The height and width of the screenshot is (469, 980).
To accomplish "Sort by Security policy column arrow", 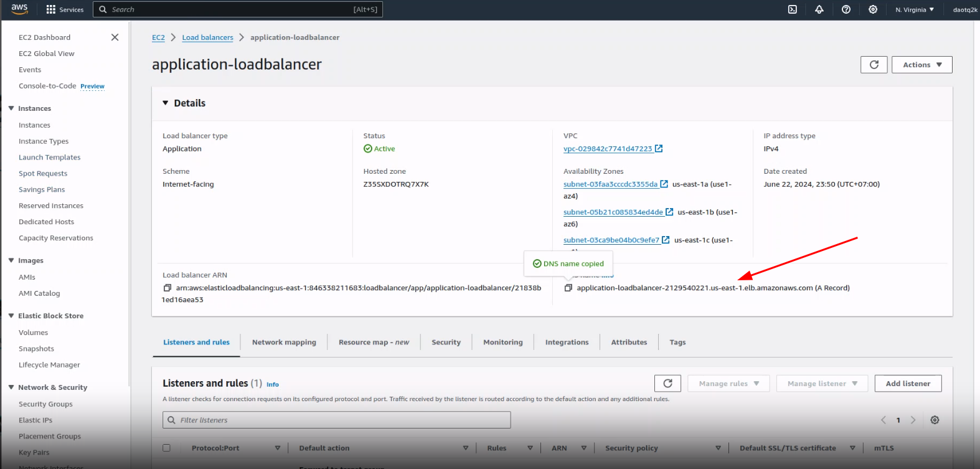I will tap(718, 448).
